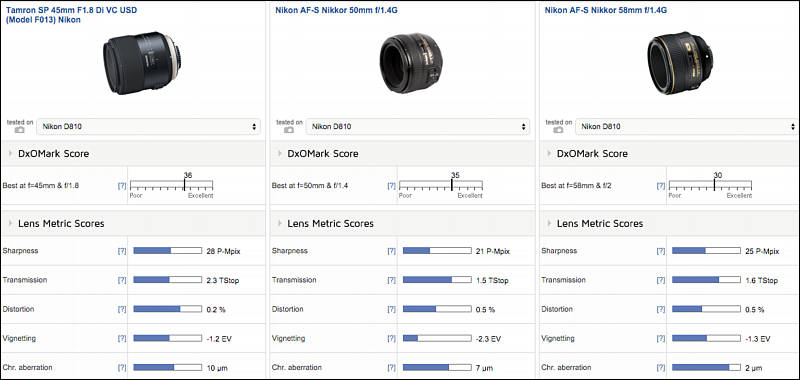The image size is (800, 380).
Task: Click help [?] beside Best at f=50mm & f/1.4
Action: pos(391,186)
